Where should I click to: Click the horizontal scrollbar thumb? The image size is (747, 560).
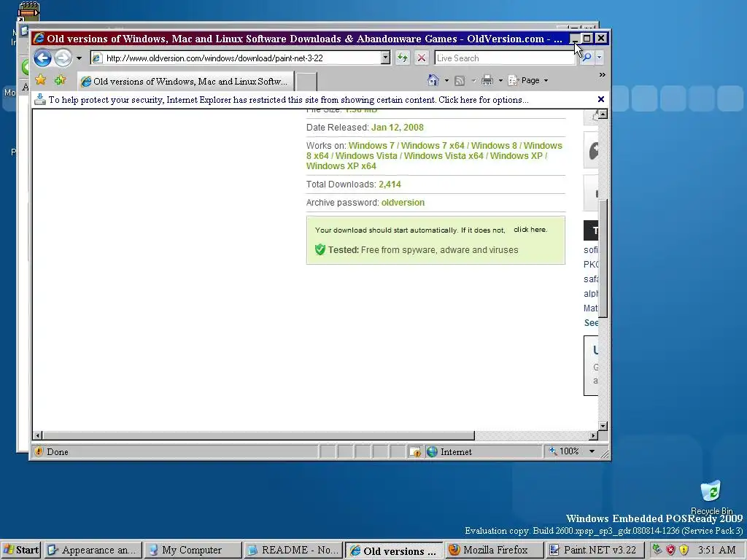pos(258,435)
